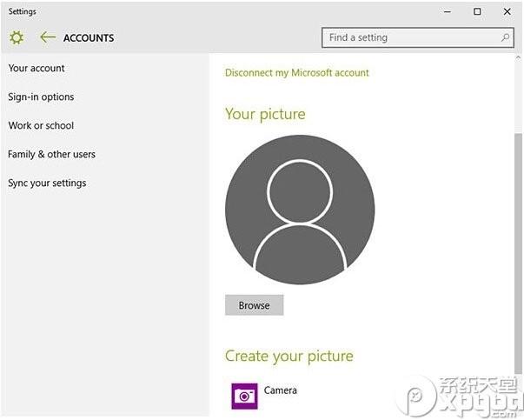This screenshot has width=524, height=420.
Task: Open Sync your settings
Action: 47,183
